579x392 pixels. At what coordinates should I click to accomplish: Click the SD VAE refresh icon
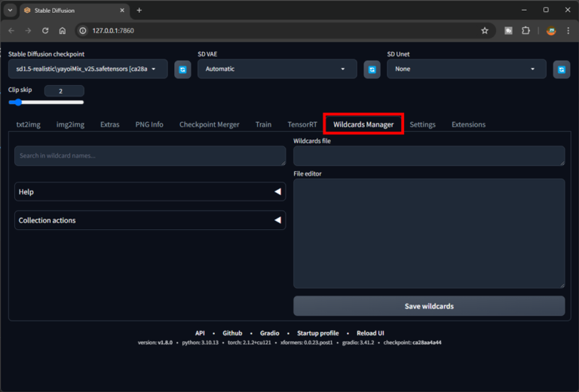372,69
